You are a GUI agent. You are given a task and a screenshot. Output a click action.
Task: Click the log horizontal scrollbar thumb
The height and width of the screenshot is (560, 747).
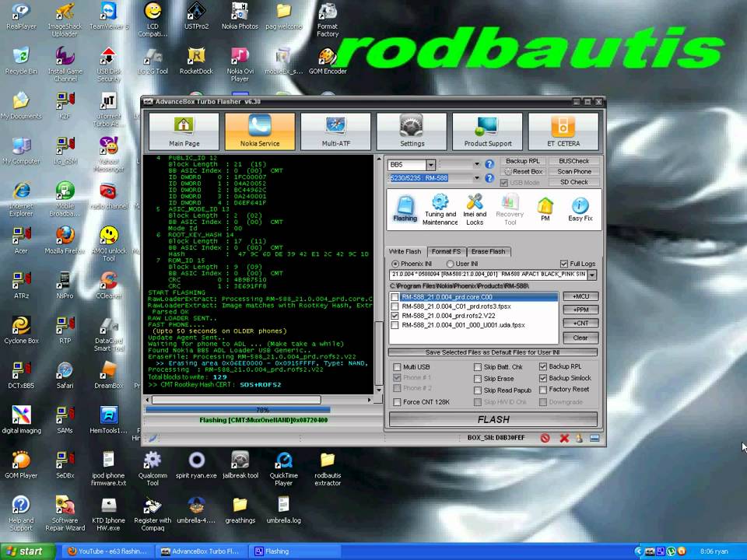tap(237, 400)
